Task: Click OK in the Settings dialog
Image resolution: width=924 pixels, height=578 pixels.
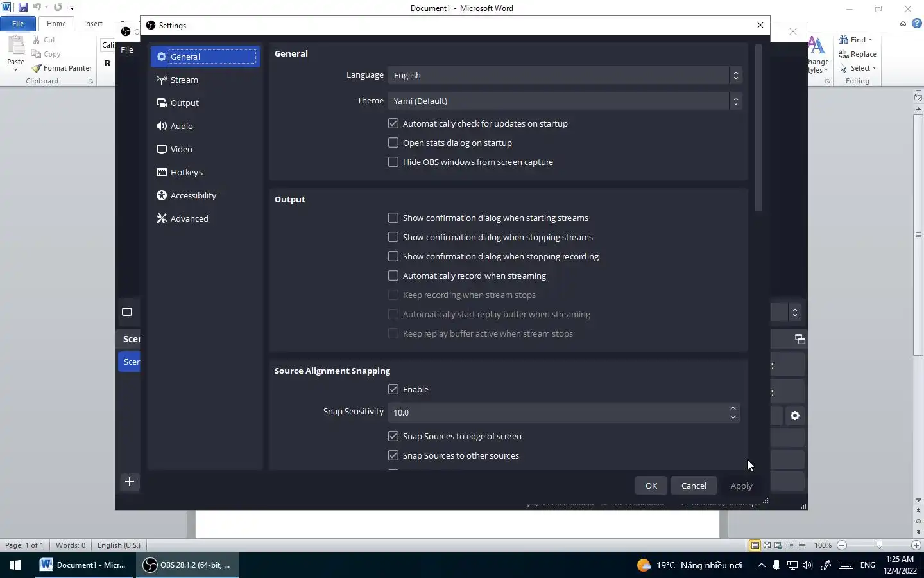Action: [651, 486]
